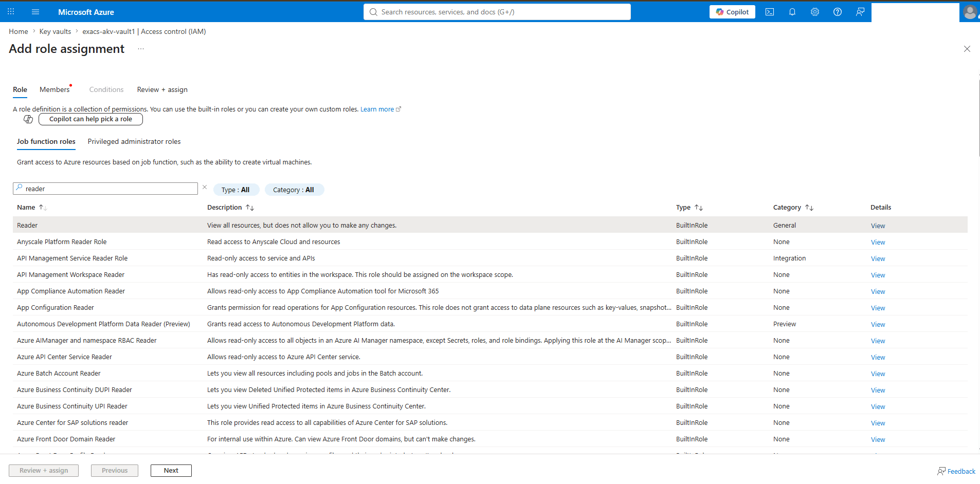Viewport: 980px width, 484px height.
Task: Select Anyscale Platform Reader Role
Action: pyautogui.click(x=490, y=241)
